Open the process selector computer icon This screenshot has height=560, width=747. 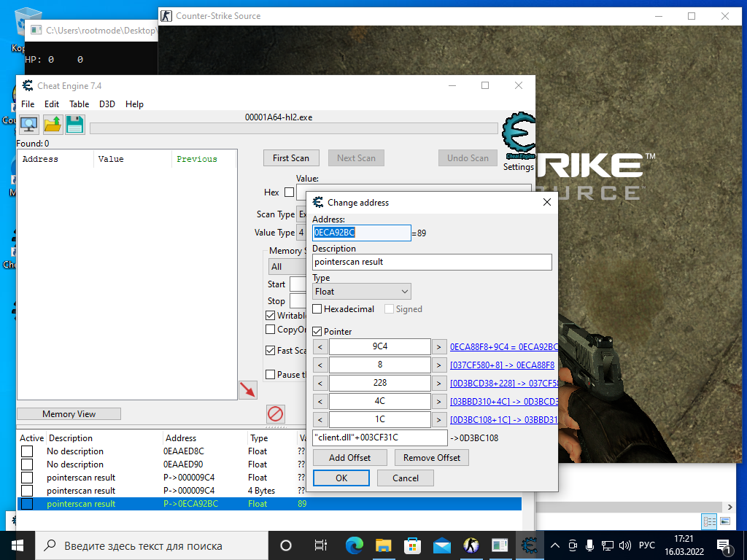point(29,125)
